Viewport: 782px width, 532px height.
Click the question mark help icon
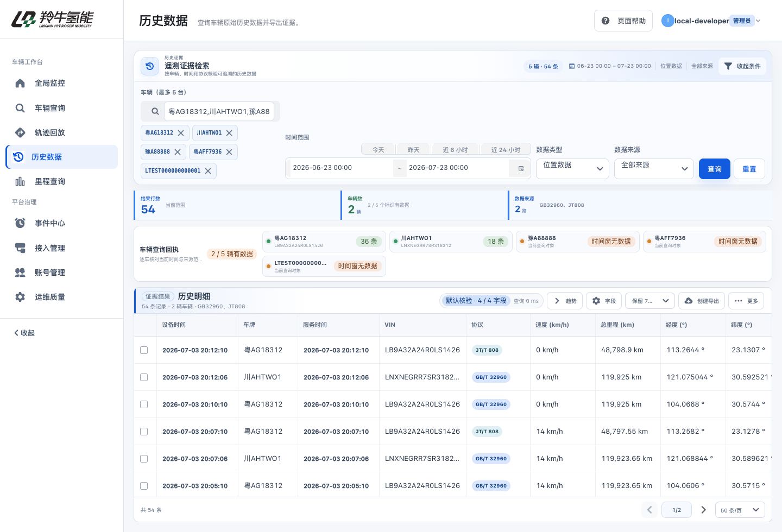pos(606,21)
